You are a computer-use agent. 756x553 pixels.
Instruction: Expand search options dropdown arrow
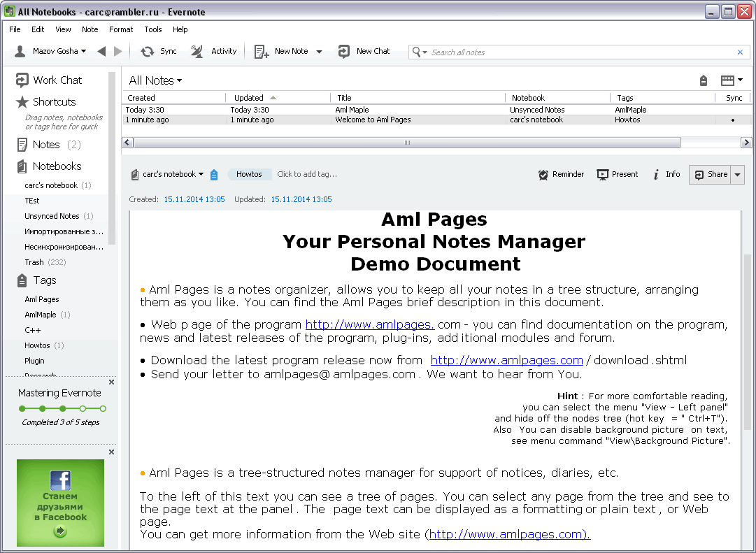coord(425,52)
